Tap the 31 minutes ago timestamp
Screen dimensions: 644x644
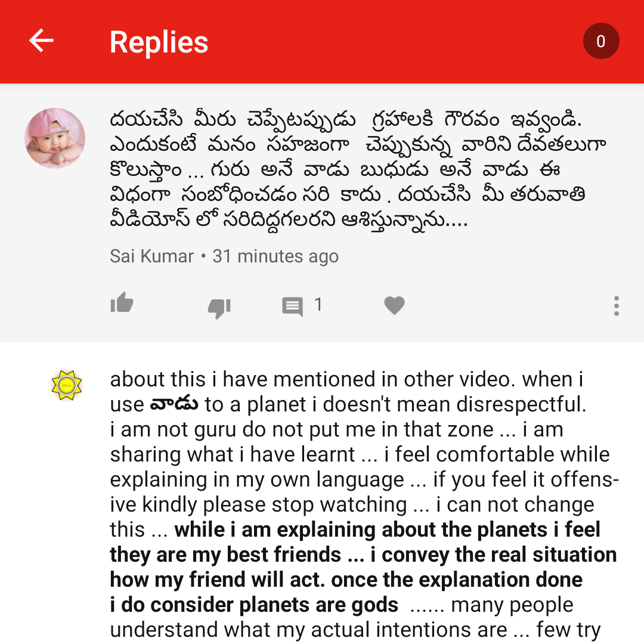pyautogui.click(x=275, y=256)
